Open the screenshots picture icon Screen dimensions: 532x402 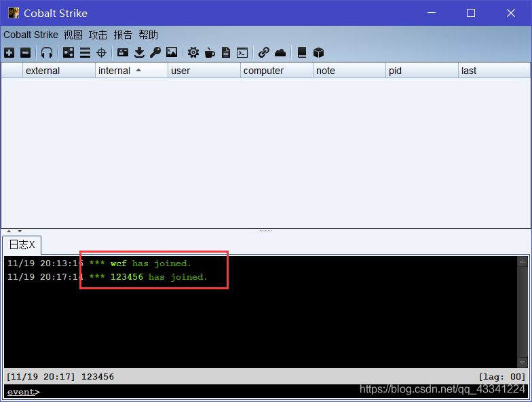point(172,52)
